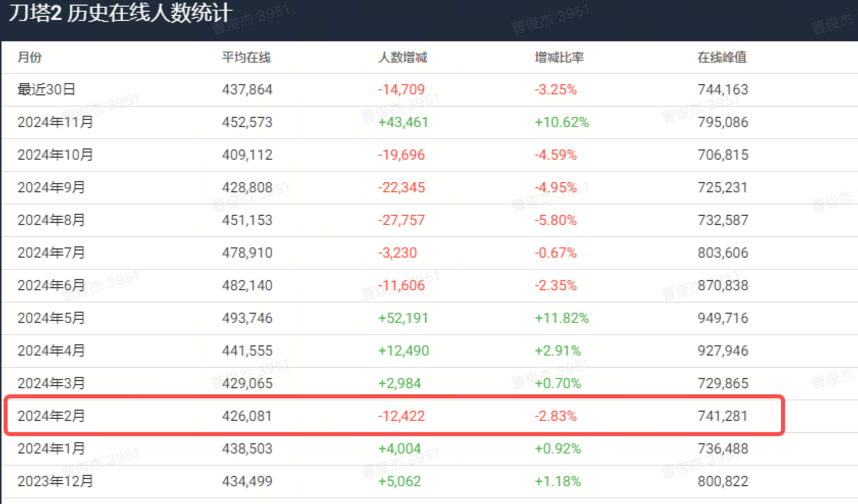Click average online value 493,746
The height and width of the screenshot is (504, 858).
(247, 318)
